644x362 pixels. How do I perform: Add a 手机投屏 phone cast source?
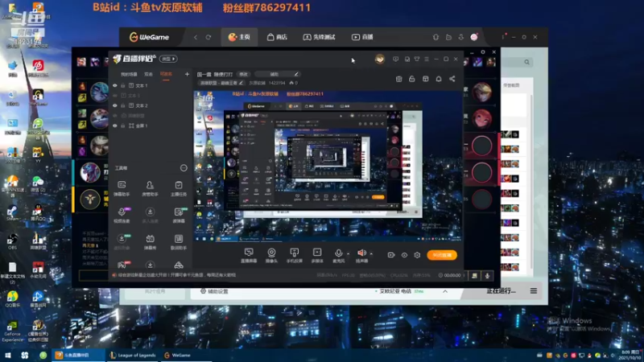click(x=294, y=255)
